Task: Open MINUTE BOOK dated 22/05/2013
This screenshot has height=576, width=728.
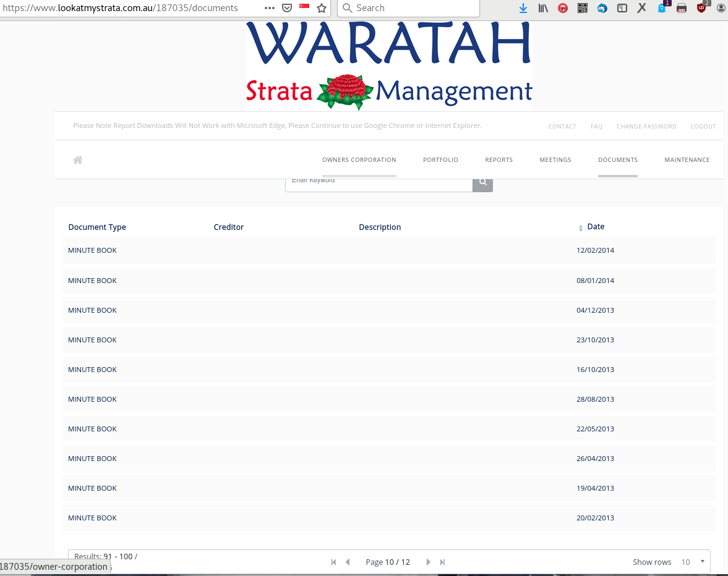Action: coord(92,429)
